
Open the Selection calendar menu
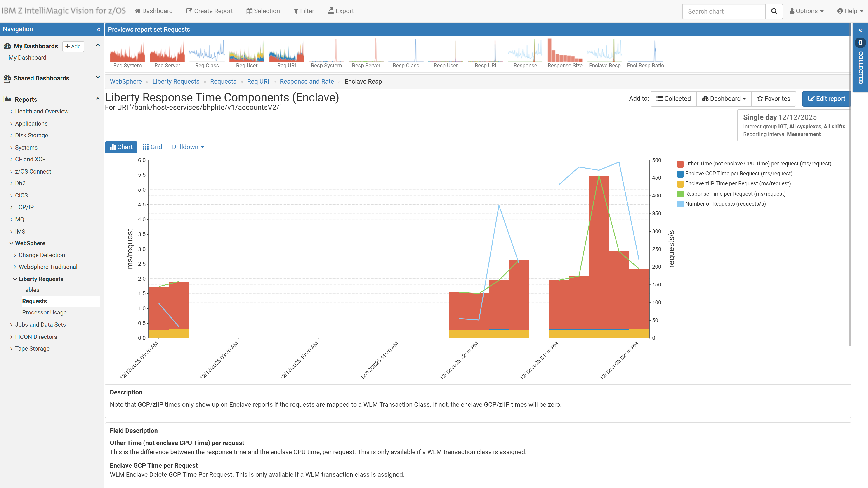[263, 11]
